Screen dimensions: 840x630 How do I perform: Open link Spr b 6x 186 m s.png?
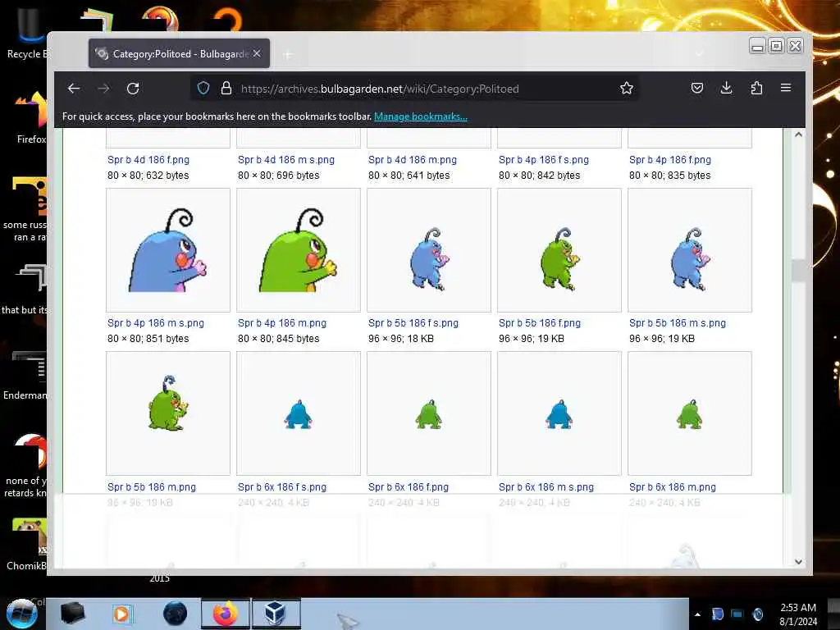[546, 487]
